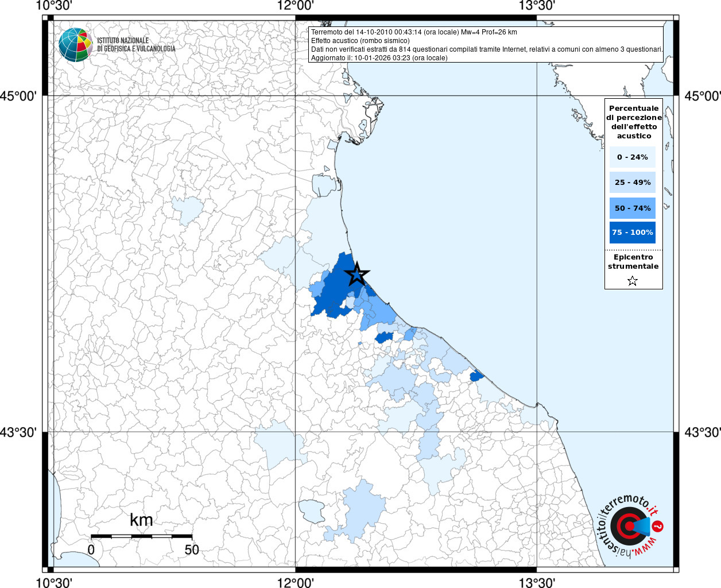
Task: Click the 43°30' label on right edge
Action: (702, 432)
